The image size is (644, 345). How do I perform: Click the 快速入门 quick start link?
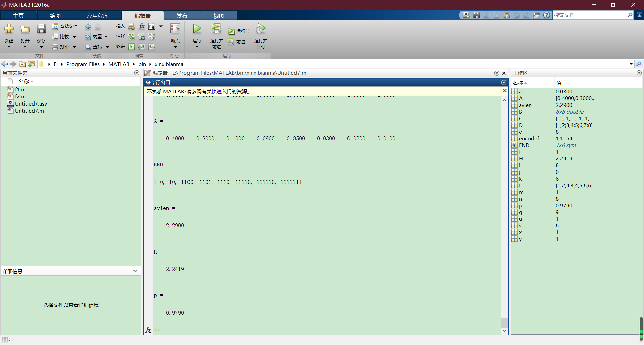[222, 91]
